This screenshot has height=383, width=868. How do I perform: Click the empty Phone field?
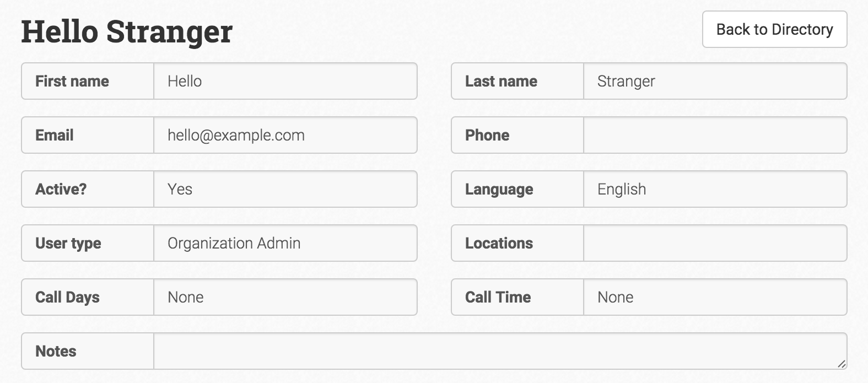[x=715, y=135]
